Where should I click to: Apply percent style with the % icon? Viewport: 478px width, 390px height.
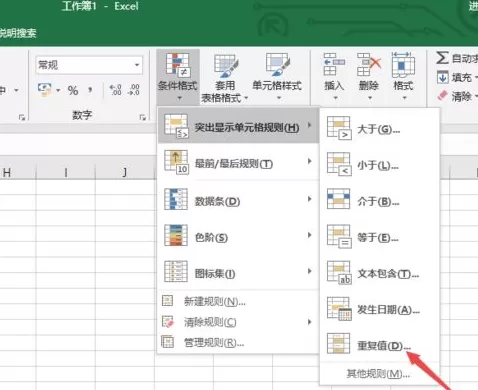tap(73, 90)
